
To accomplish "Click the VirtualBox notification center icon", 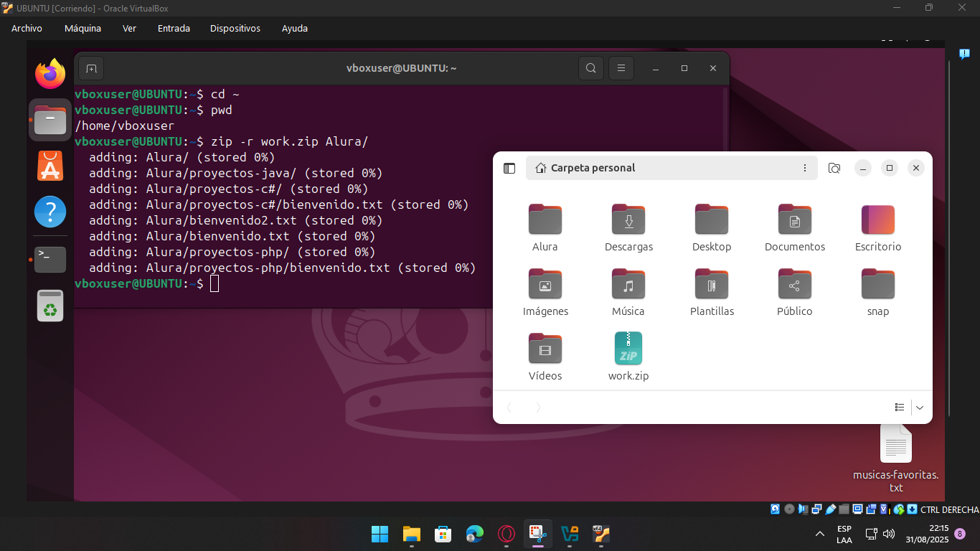I will [x=964, y=54].
